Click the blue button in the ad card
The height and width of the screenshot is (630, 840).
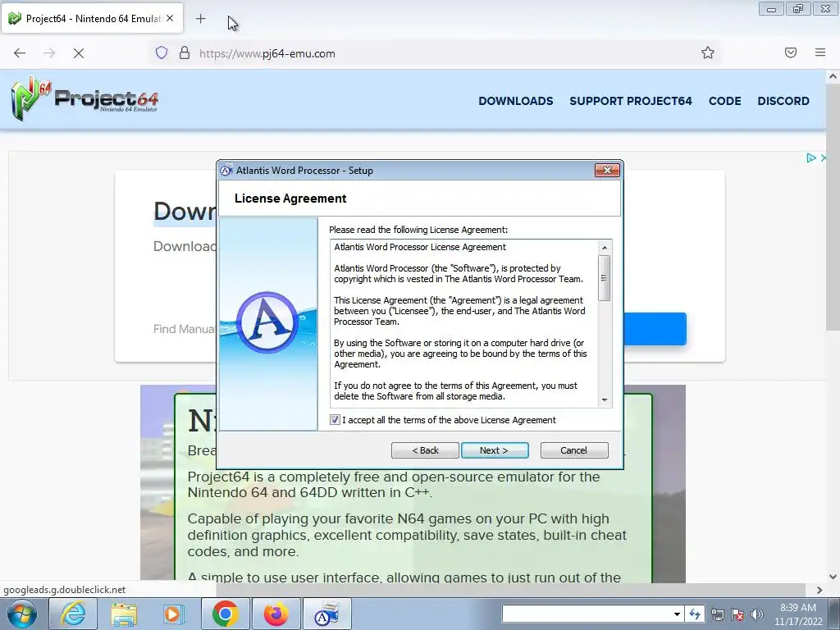coord(655,329)
